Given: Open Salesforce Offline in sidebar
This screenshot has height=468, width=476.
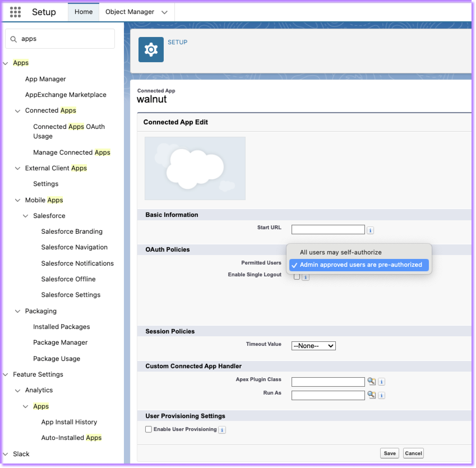Looking at the screenshot, I should pyautogui.click(x=68, y=279).
